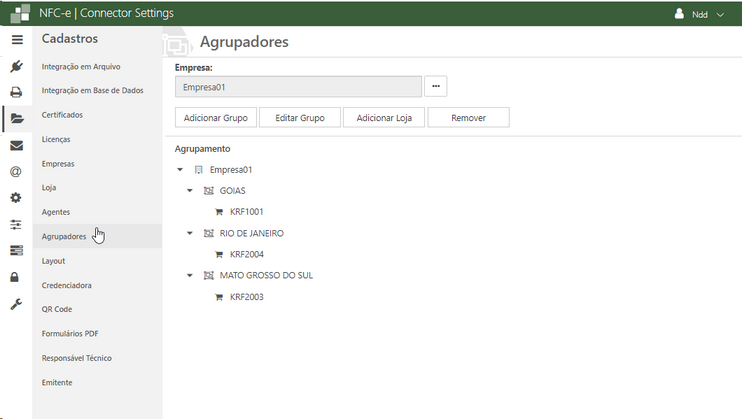742x419 pixels.
Task: Open Credenciadora menu item
Action: point(67,285)
